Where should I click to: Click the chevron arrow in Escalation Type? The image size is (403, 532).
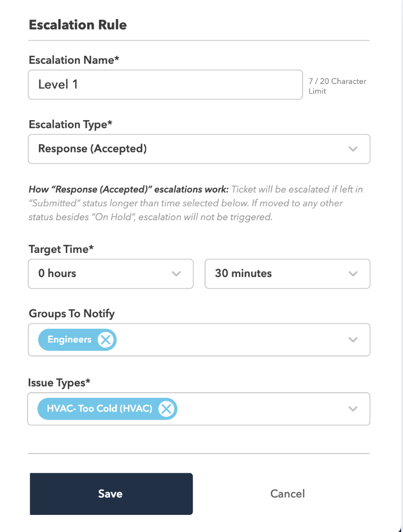[353, 149]
